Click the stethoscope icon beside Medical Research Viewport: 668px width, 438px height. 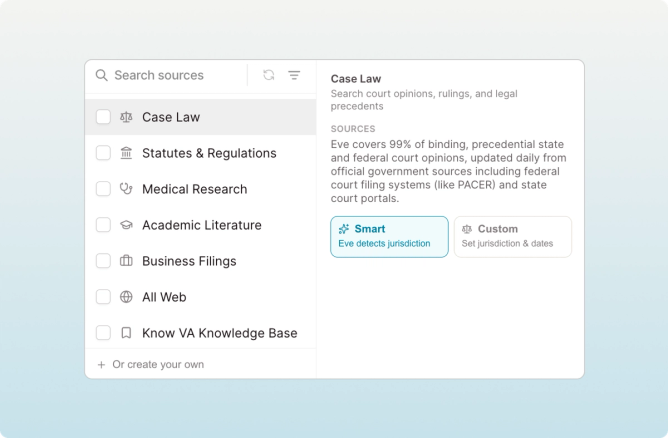[126, 189]
